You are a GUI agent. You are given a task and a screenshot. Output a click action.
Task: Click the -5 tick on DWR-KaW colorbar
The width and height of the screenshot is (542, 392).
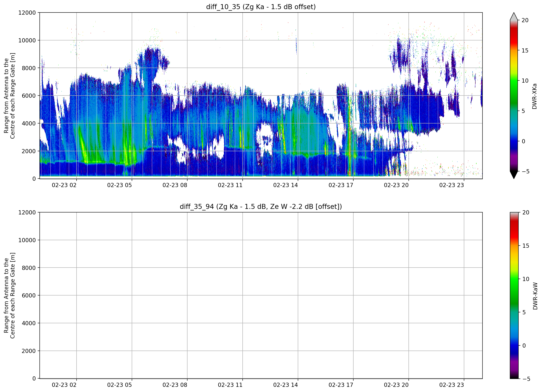(x=526, y=379)
